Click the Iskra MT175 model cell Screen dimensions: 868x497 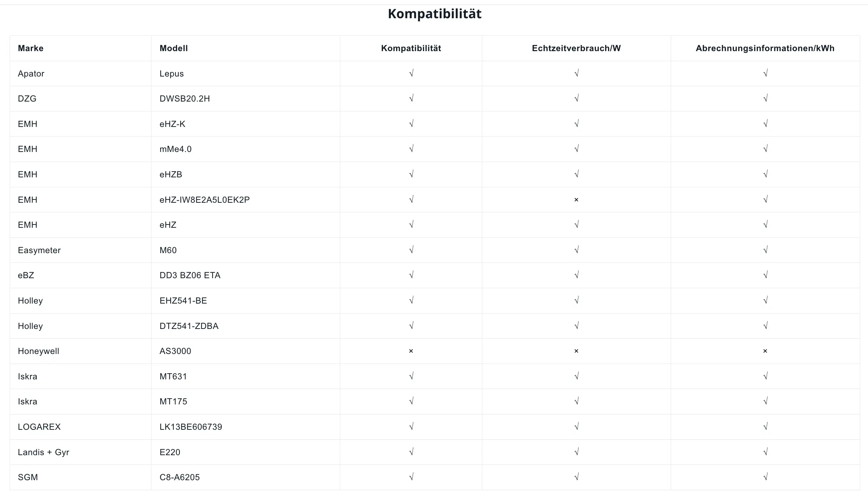pos(173,402)
